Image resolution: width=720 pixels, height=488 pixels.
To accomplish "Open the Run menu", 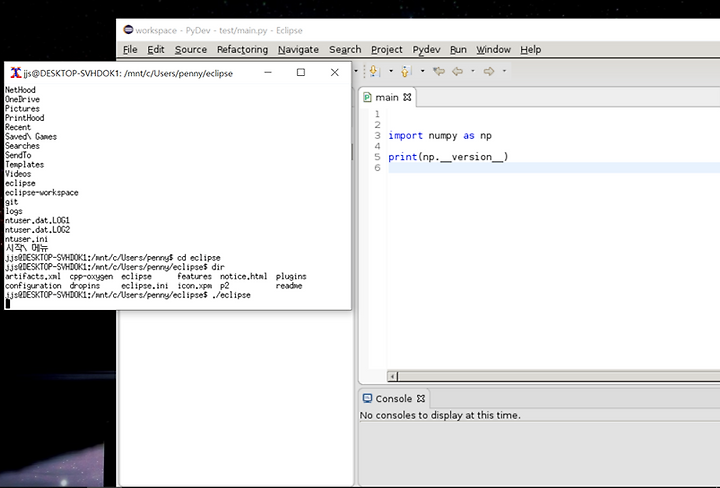I will pyautogui.click(x=458, y=50).
